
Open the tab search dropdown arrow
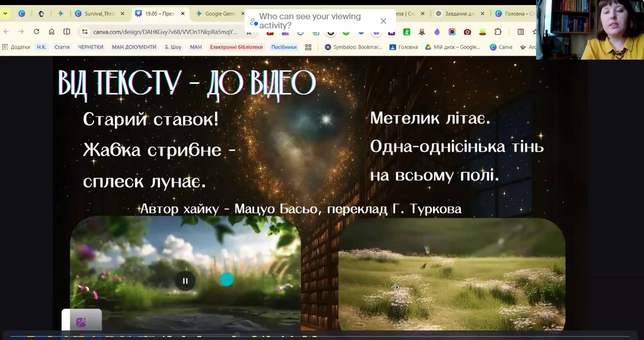tap(5, 14)
